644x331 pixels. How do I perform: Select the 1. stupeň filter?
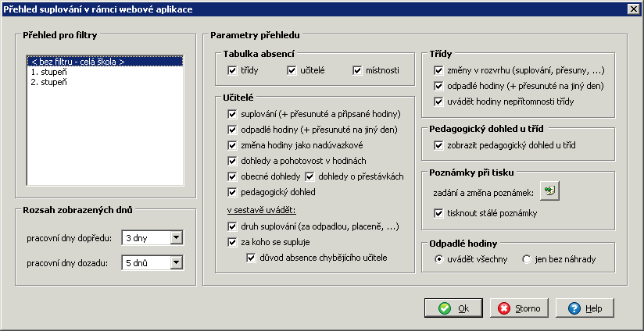click(49, 72)
